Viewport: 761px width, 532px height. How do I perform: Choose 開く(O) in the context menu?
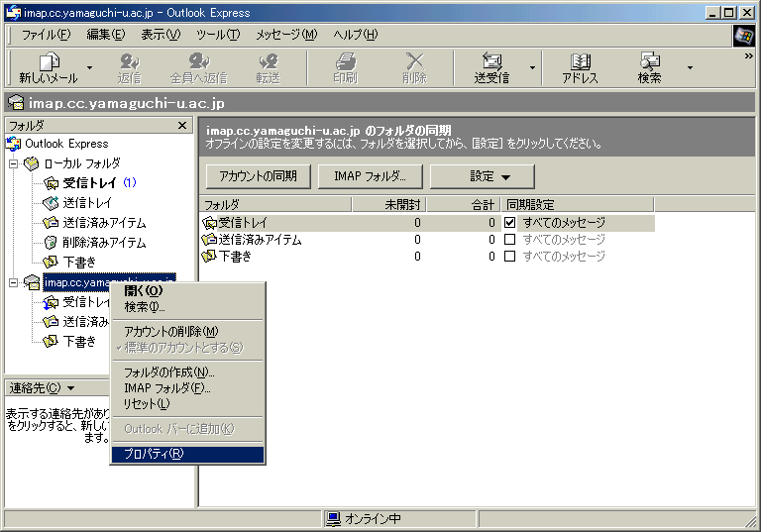pos(188,290)
